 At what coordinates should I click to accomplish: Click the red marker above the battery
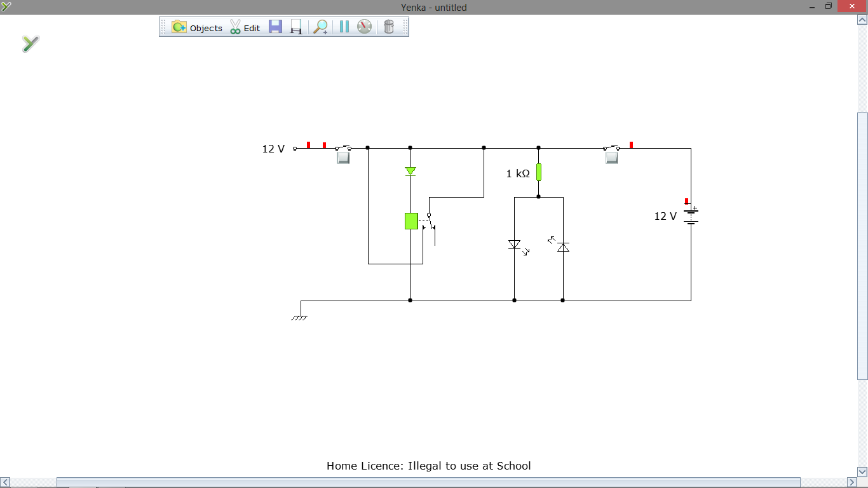[686, 201]
